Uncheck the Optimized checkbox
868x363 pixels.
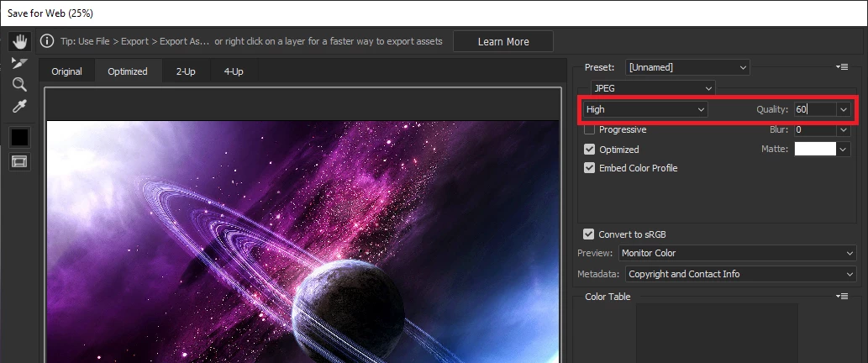coord(590,150)
